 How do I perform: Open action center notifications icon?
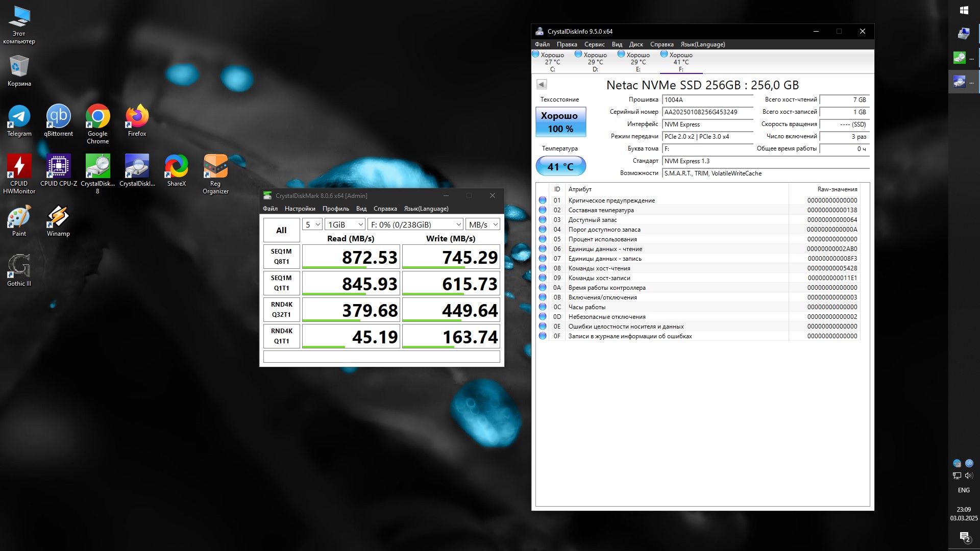click(x=964, y=537)
